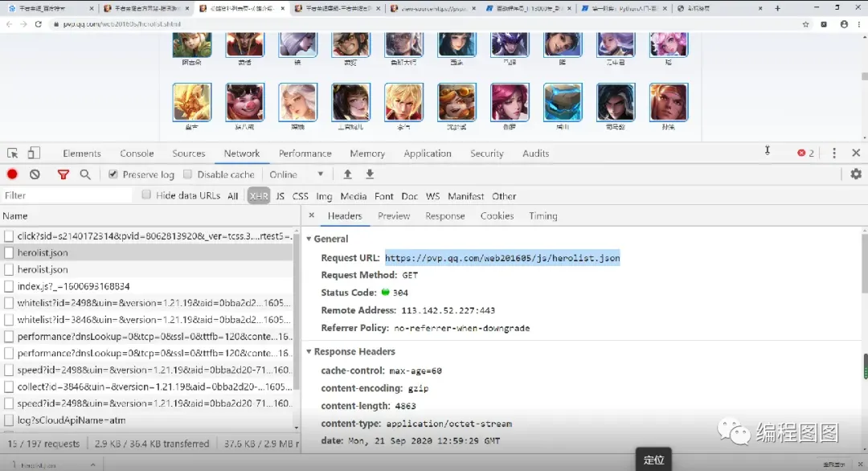Open the Timing tab
868x471 pixels.
click(543, 216)
